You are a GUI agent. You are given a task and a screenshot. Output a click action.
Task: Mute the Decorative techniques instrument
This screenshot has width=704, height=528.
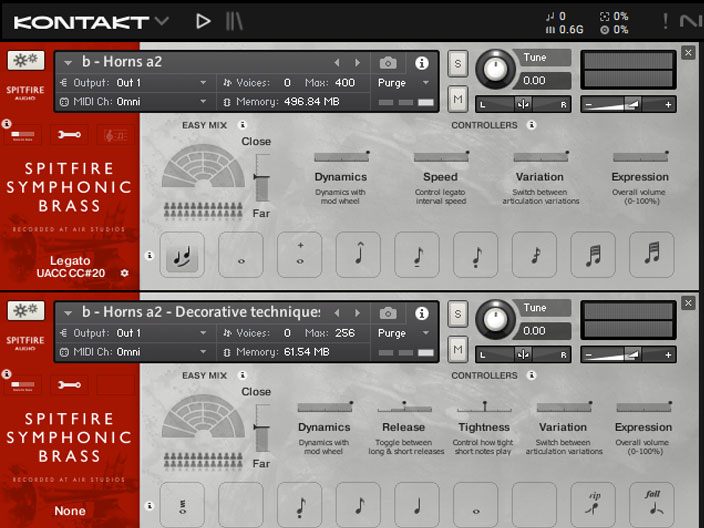[458, 349]
